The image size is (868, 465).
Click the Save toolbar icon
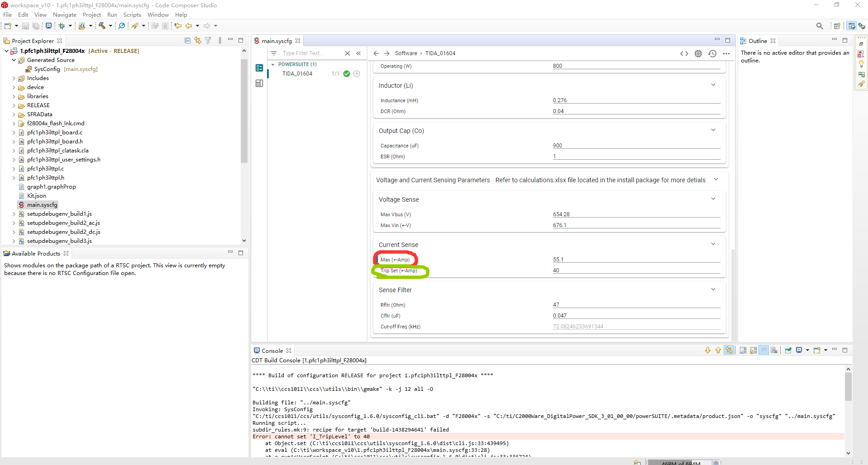pos(25,26)
